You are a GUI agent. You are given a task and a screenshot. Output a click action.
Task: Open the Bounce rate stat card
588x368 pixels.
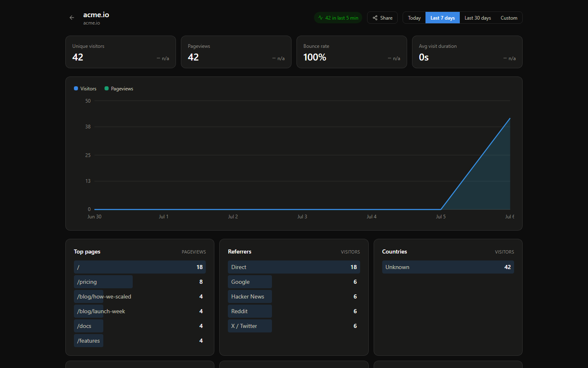pos(352,52)
